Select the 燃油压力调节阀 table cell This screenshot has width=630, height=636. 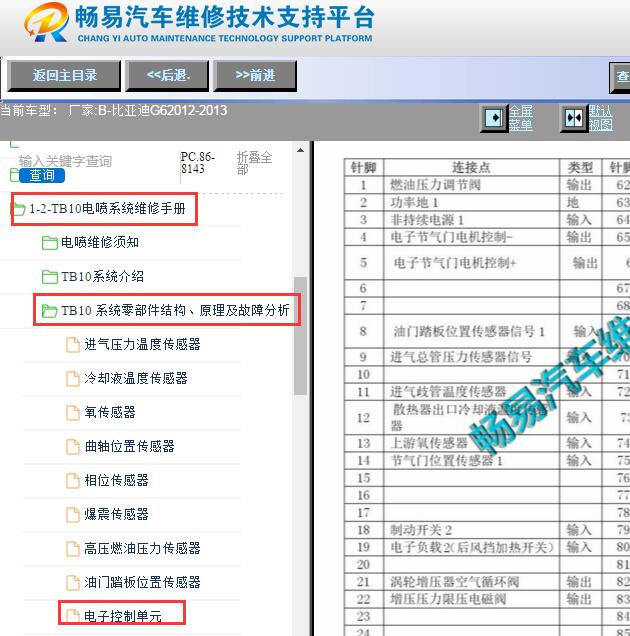471,185
